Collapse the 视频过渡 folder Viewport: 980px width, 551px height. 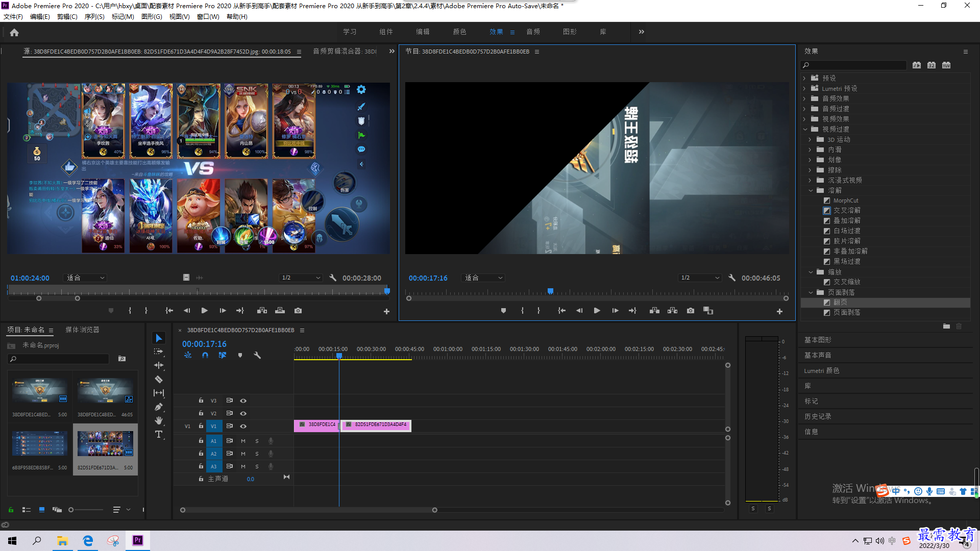point(804,129)
